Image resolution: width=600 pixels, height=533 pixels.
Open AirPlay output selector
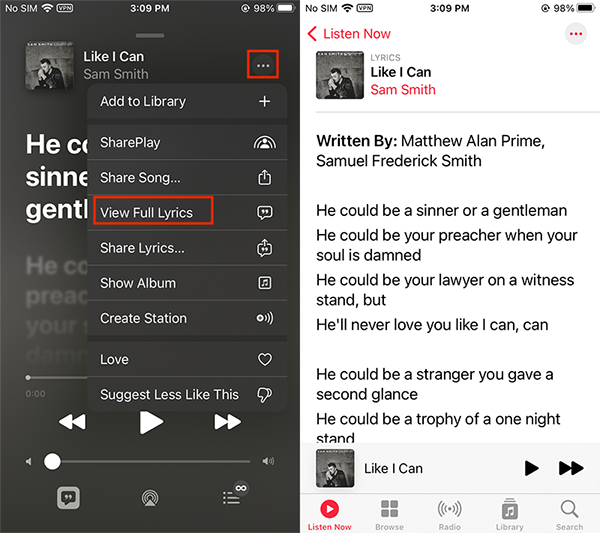point(149,497)
